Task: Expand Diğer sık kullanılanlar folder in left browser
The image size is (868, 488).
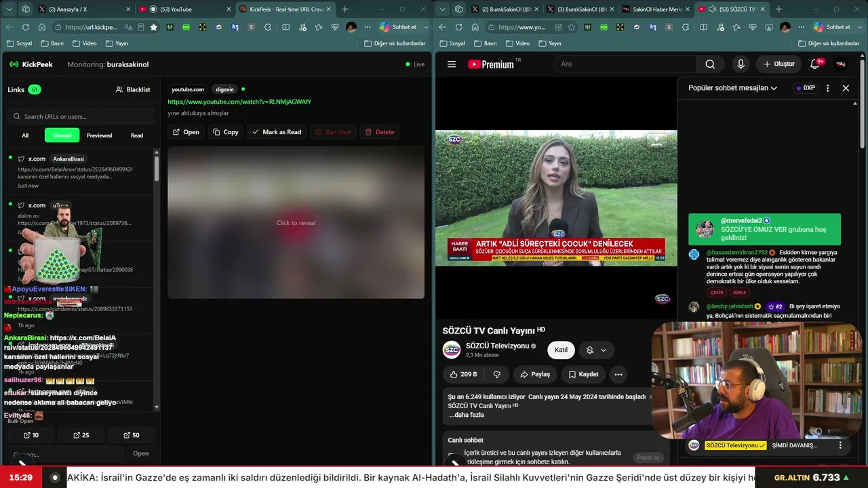Action: point(395,43)
